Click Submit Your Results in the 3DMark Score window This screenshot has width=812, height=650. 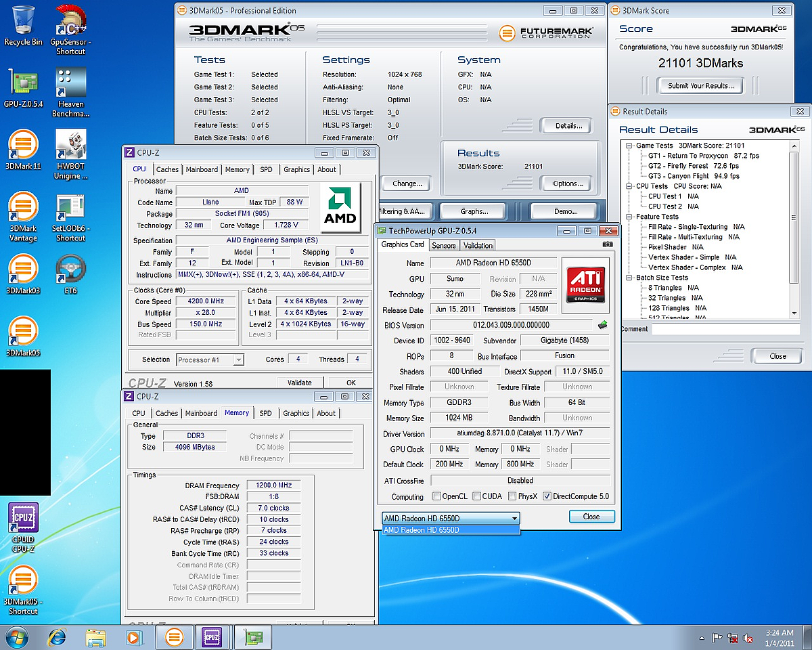pyautogui.click(x=700, y=86)
